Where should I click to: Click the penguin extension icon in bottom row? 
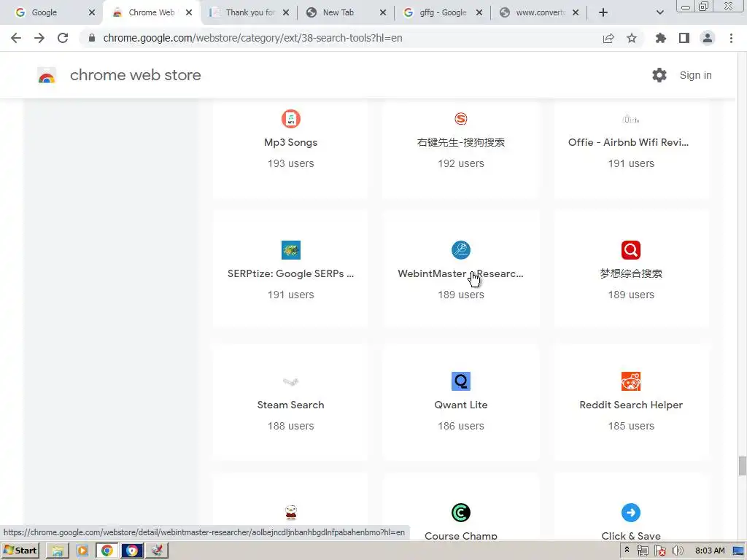click(290, 513)
